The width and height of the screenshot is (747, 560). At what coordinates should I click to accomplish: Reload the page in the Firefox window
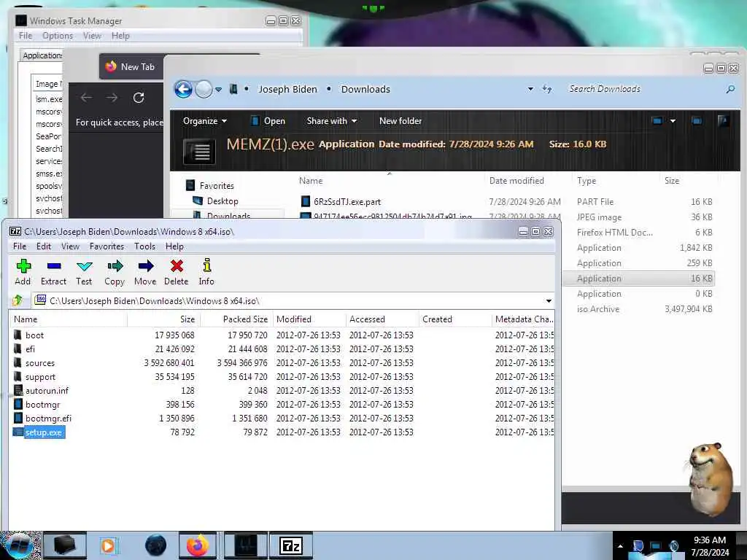tap(139, 98)
